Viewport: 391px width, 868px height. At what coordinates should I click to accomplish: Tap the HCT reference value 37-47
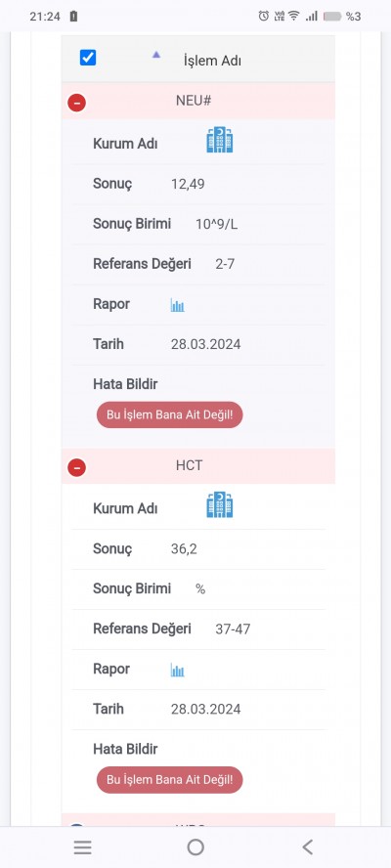point(233,629)
